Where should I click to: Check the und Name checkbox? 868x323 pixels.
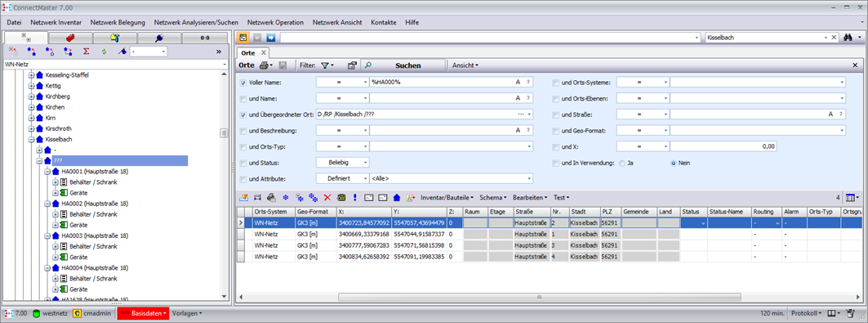pyautogui.click(x=243, y=99)
